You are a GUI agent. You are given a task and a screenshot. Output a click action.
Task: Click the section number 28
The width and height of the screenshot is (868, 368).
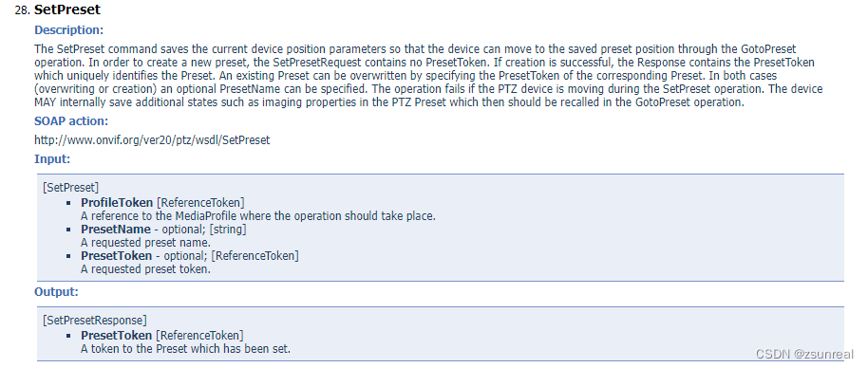point(22,9)
